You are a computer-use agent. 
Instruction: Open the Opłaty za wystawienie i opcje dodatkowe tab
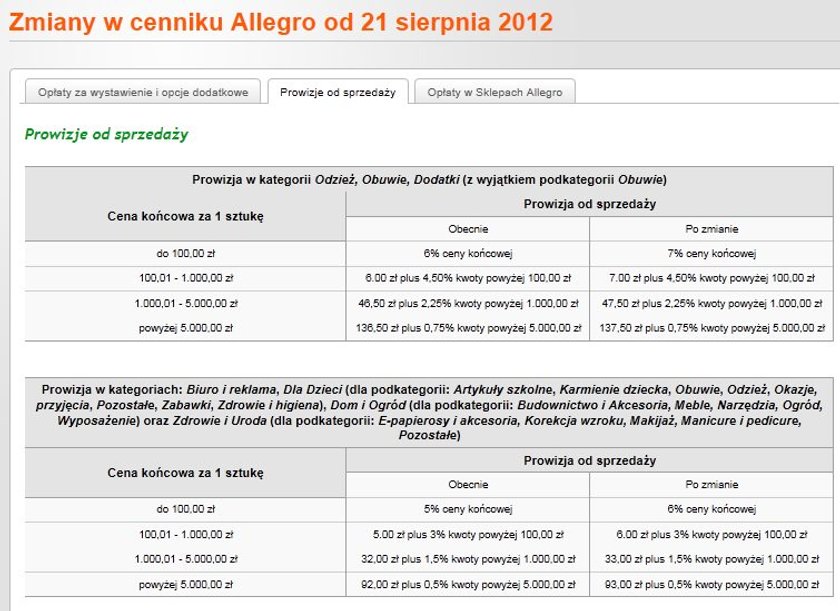coord(143,92)
